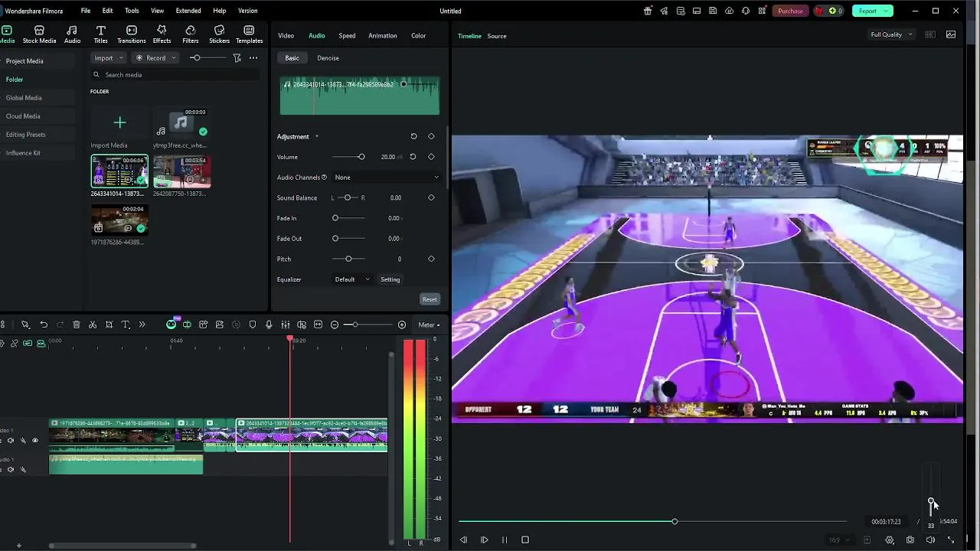Open the Edit menu
The image size is (980, 551).
coord(107,11)
